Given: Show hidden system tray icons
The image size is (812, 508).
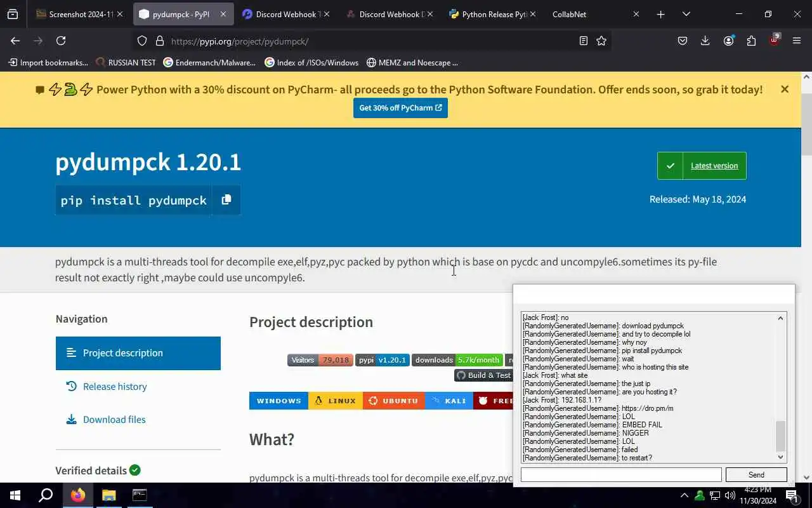Looking at the screenshot, I should [684, 495].
